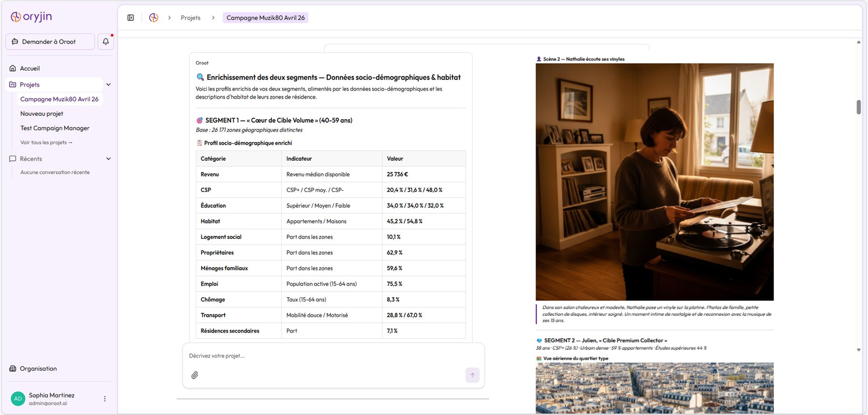
Task: Click Demander à Oroot button
Action: [50, 41]
